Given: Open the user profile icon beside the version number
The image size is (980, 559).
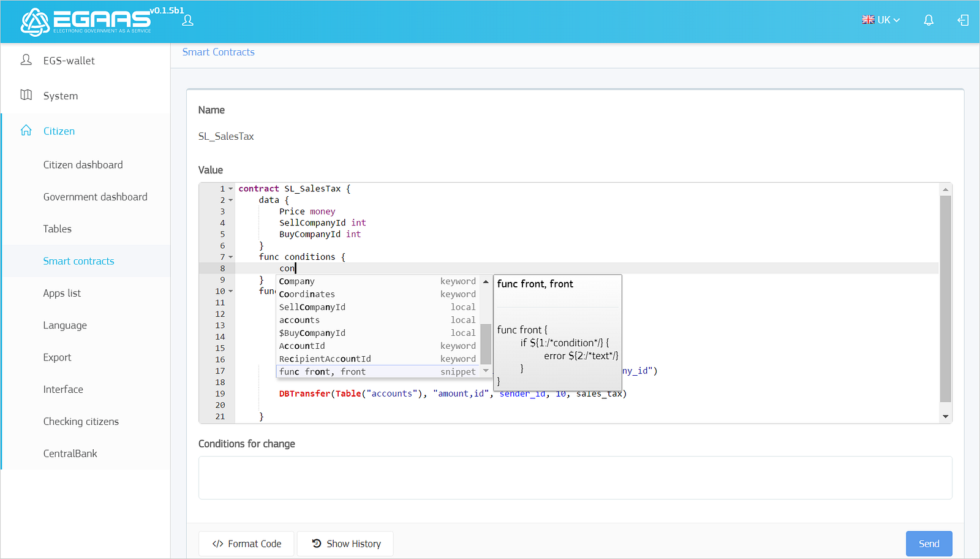Looking at the screenshot, I should point(188,21).
